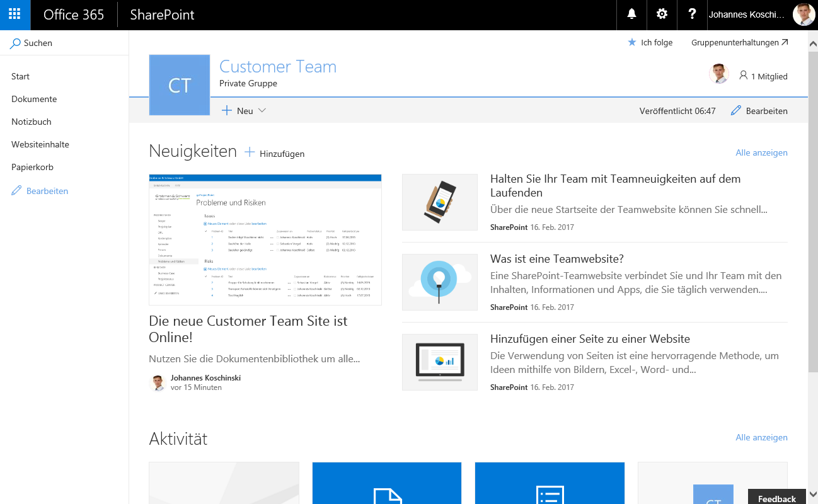Open the help question mark
818x504 pixels.
coord(692,14)
